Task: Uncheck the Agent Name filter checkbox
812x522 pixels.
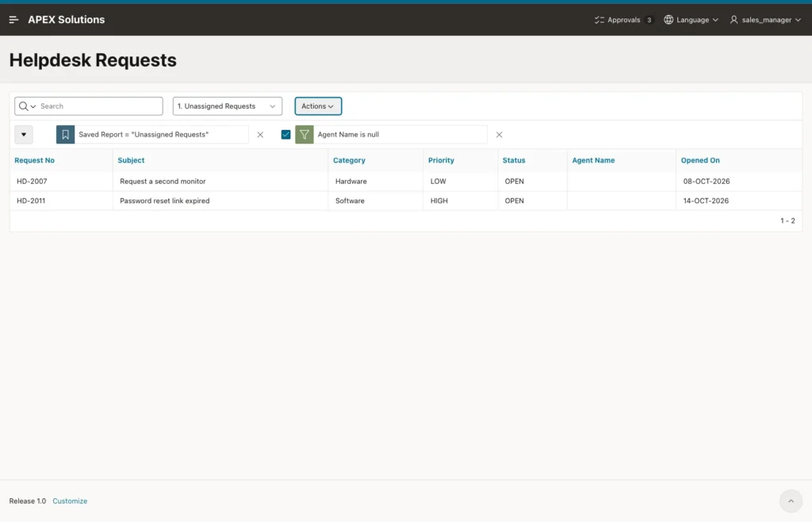Action: click(285, 135)
